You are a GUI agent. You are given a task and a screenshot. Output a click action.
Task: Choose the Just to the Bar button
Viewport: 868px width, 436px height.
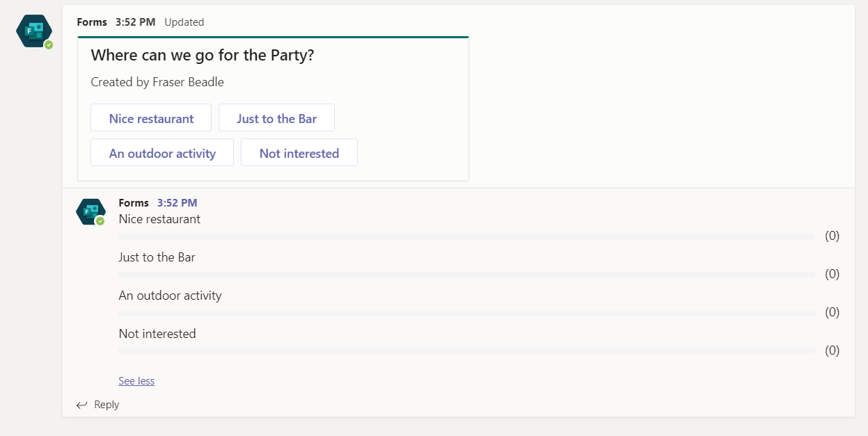click(x=276, y=118)
